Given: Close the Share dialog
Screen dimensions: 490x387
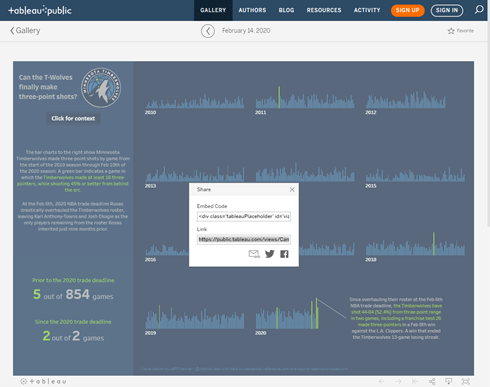Looking at the screenshot, I should [x=292, y=189].
